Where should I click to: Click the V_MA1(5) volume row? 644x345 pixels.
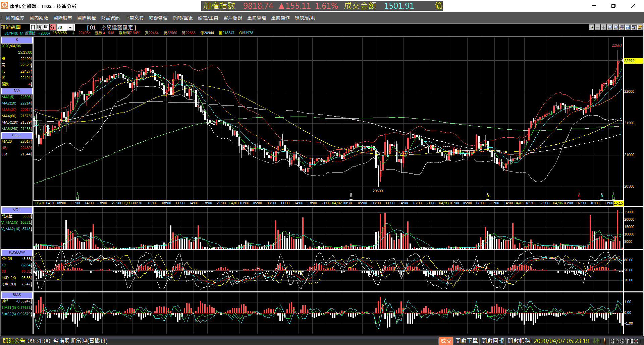tap(17, 222)
